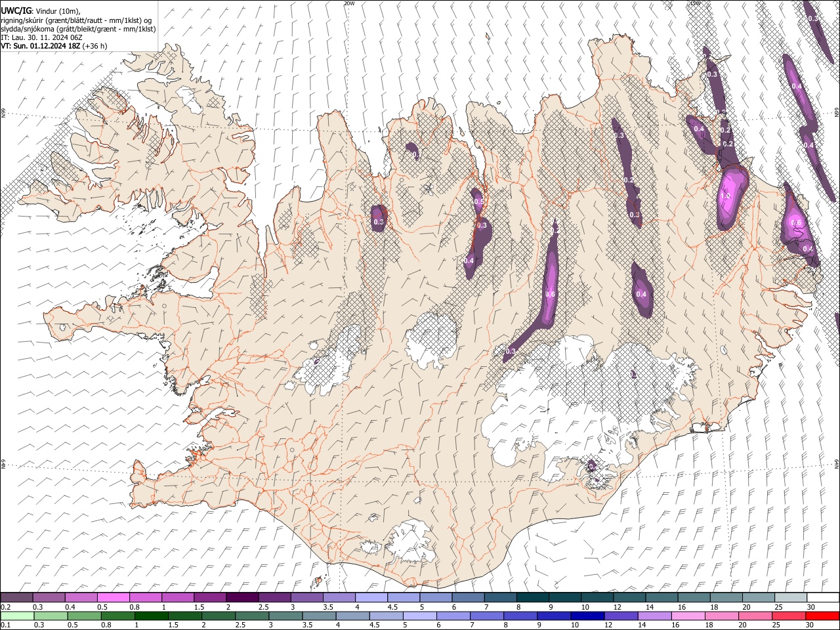Click the "64N" latitude label on right edge

pyautogui.click(x=837, y=463)
